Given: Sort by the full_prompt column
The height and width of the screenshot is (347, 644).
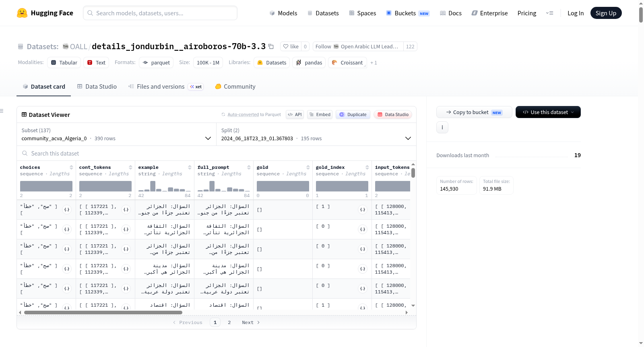Looking at the screenshot, I should point(249,167).
